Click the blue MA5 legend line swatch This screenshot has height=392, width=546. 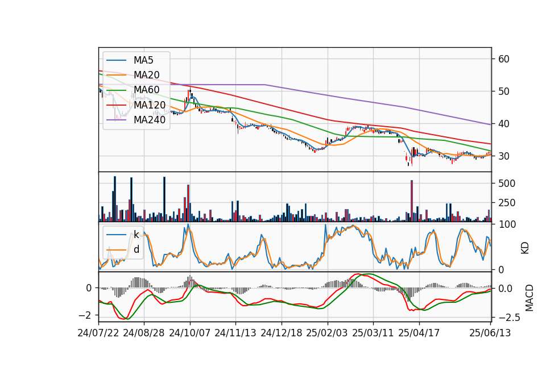116,61
